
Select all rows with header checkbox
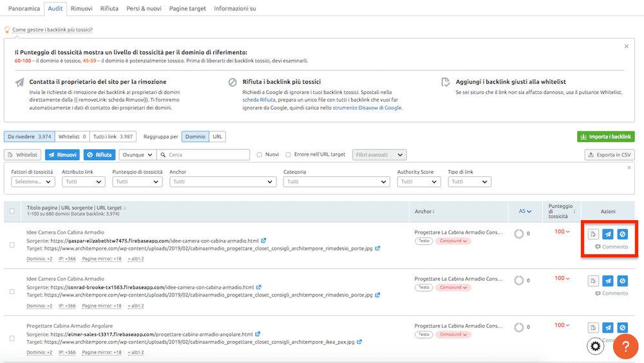pos(12,210)
